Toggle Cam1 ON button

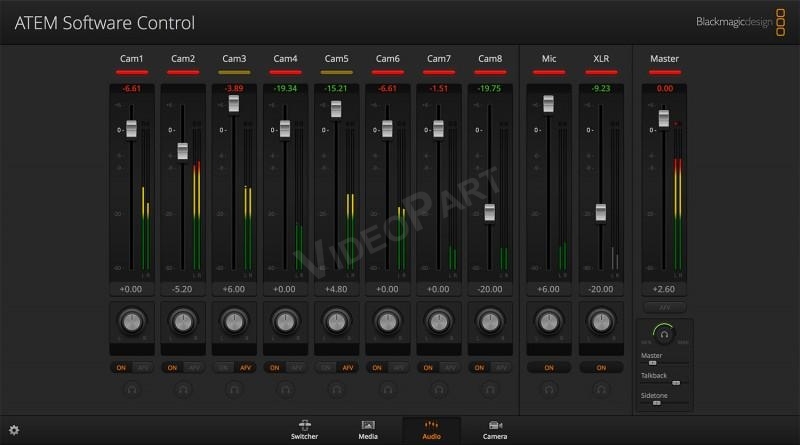coord(121,367)
